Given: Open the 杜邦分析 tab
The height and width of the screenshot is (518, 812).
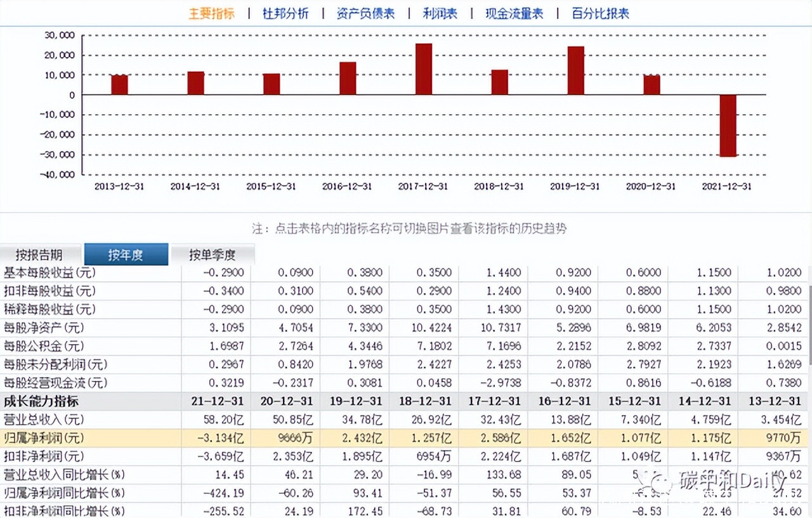Looking at the screenshot, I should 285,13.
